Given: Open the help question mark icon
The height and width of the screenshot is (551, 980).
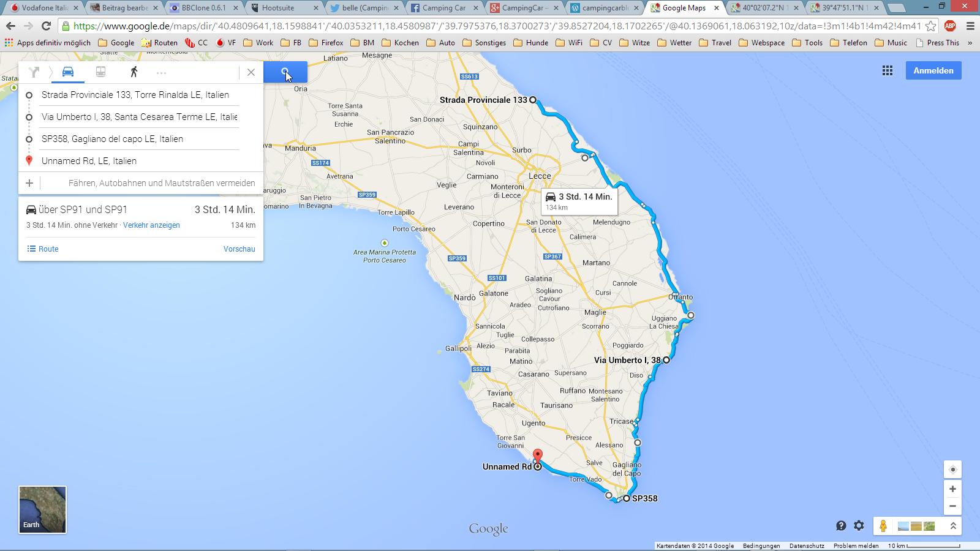Looking at the screenshot, I should click(841, 526).
